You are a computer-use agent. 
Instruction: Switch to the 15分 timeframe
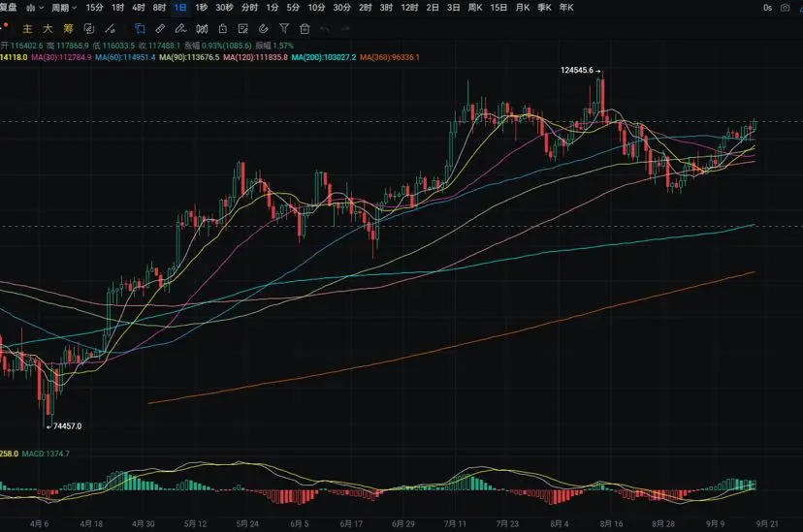[x=94, y=8]
